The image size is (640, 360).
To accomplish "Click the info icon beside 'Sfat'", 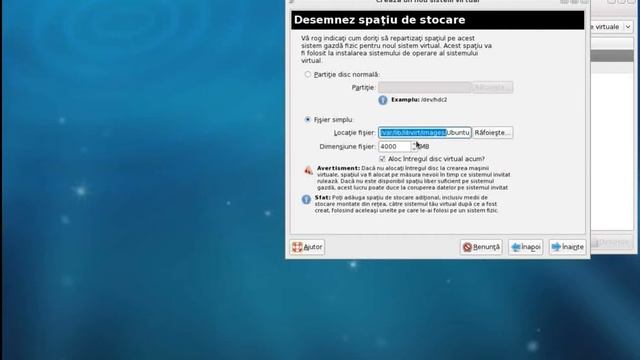I will pos(306,199).
